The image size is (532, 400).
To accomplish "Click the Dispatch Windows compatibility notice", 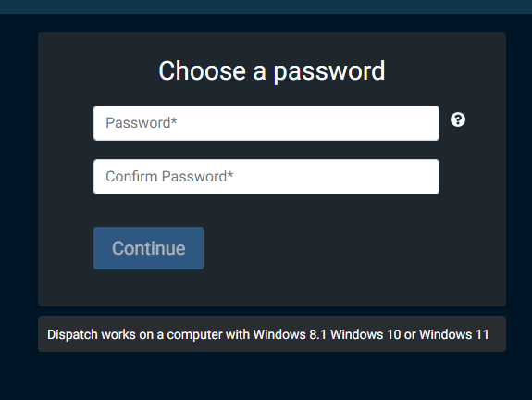I will [272, 333].
